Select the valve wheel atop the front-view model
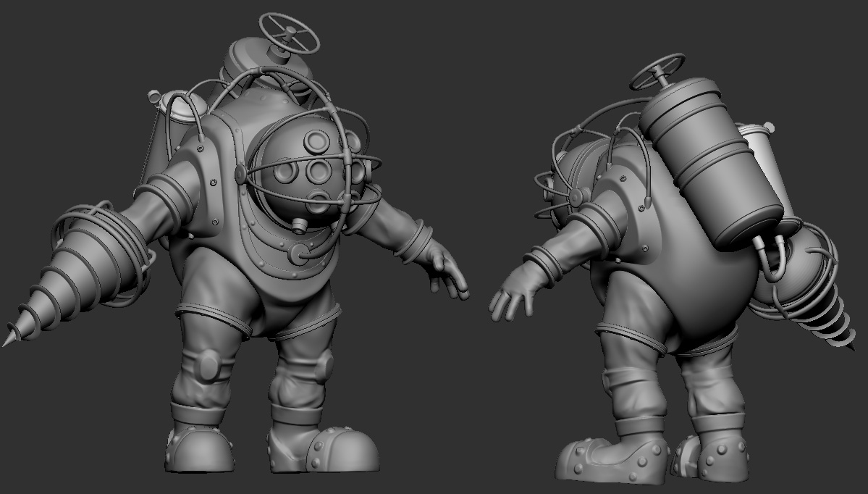 coord(289,33)
